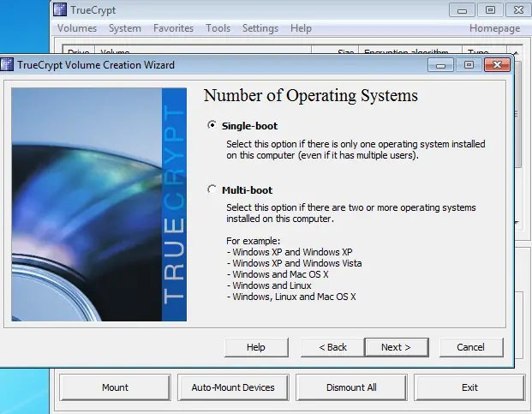
Task: Click the 'Number of Operating Systems' heading
Action: [311, 95]
